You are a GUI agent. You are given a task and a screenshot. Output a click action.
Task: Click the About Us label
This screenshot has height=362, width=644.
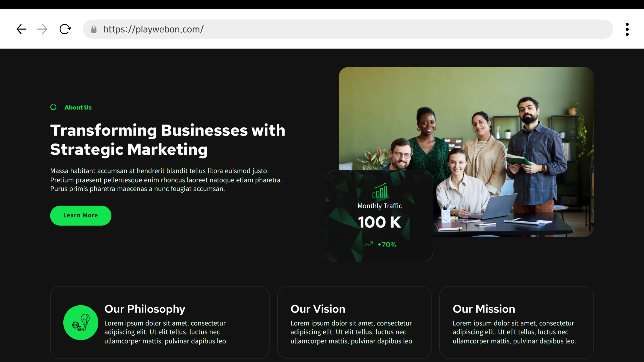pyautogui.click(x=78, y=107)
